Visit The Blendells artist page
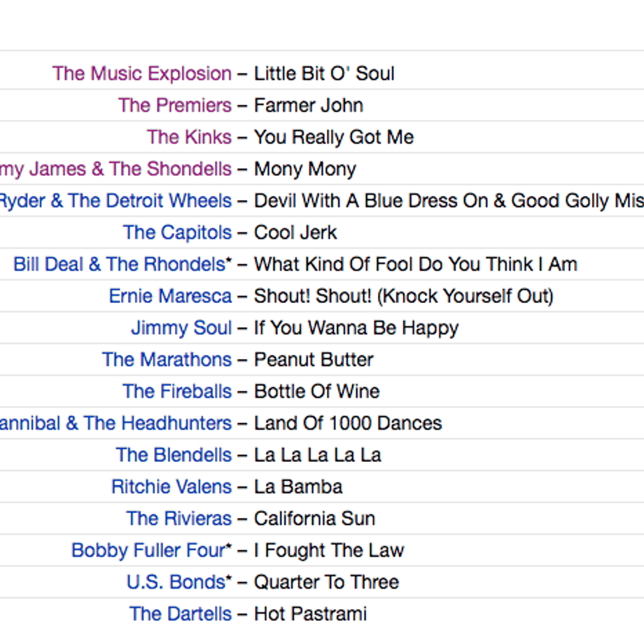This screenshot has height=644, width=644. [174, 455]
